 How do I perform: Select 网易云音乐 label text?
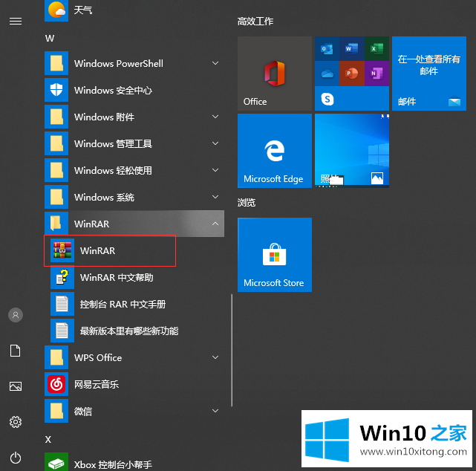point(97,385)
